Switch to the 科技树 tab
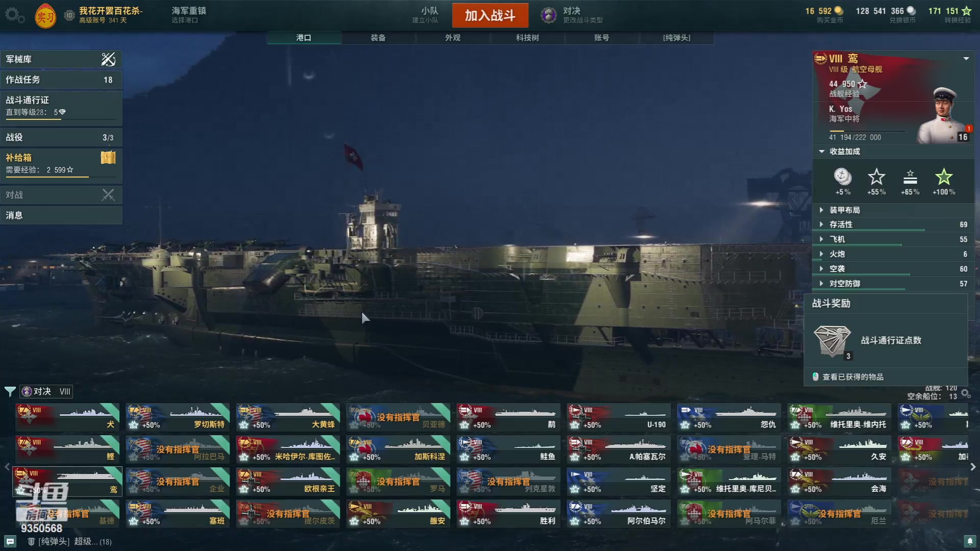The width and height of the screenshot is (980, 551). click(527, 38)
